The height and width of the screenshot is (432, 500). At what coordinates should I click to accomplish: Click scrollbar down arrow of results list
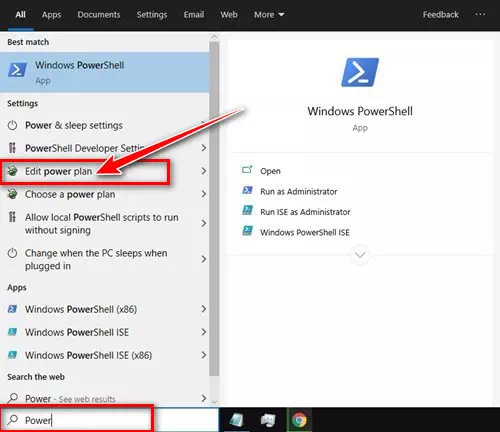click(x=214, y=402)
